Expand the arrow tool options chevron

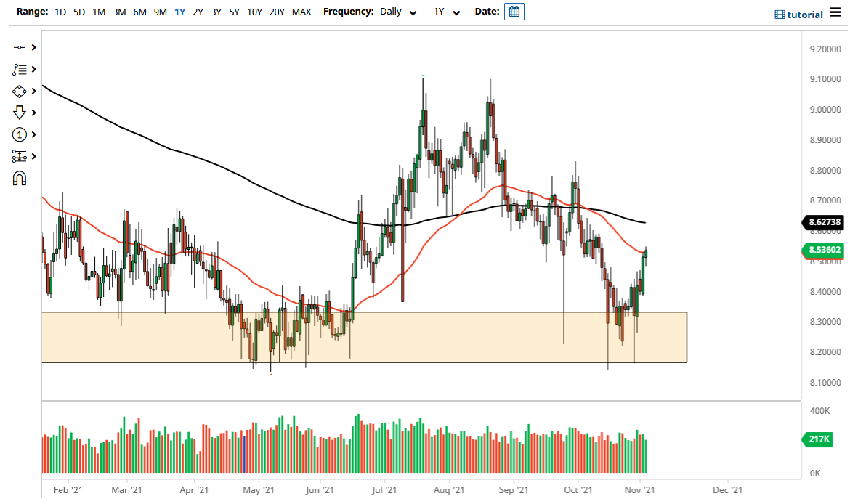(33, 113)
